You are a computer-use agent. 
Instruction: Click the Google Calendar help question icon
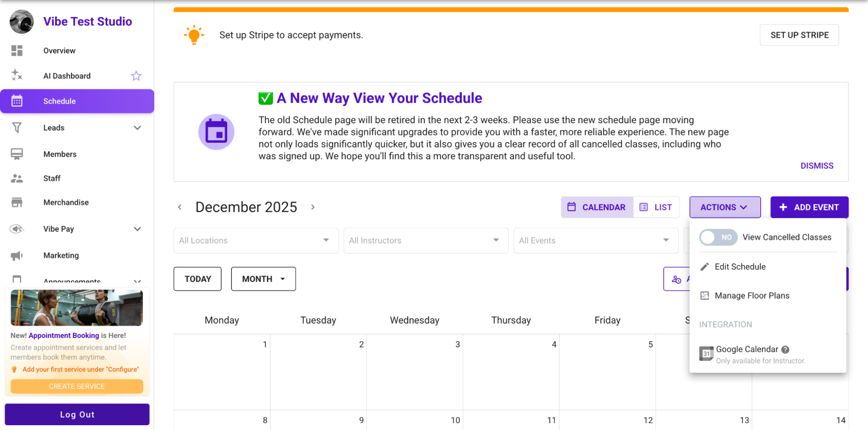(785, 349)
